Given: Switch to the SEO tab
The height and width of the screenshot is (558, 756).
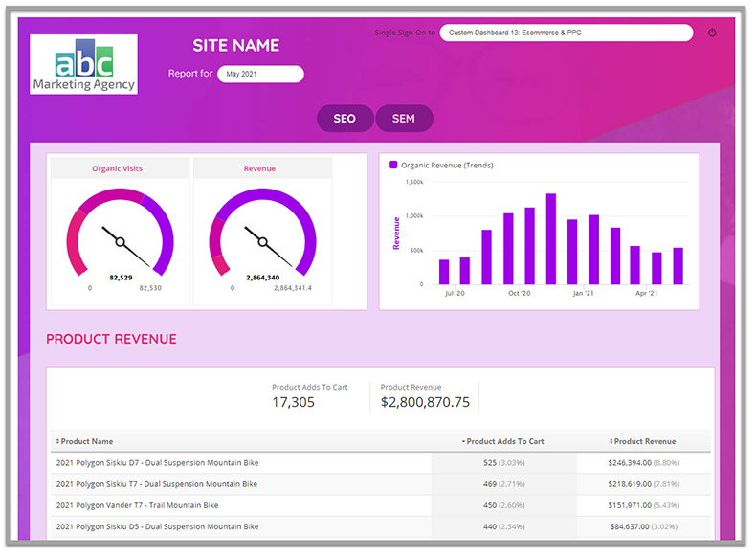Looking at the screenshot, I should [x=345, y=119].
